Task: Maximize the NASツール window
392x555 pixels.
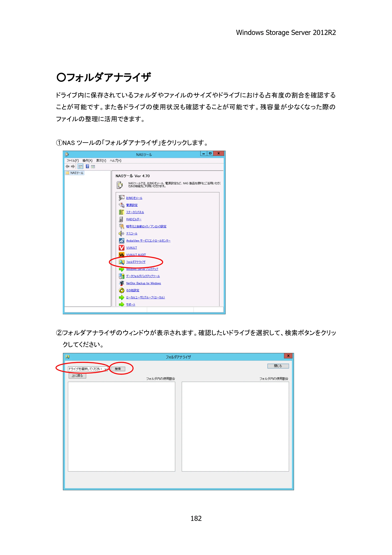Action: click(x=210, y=153)
